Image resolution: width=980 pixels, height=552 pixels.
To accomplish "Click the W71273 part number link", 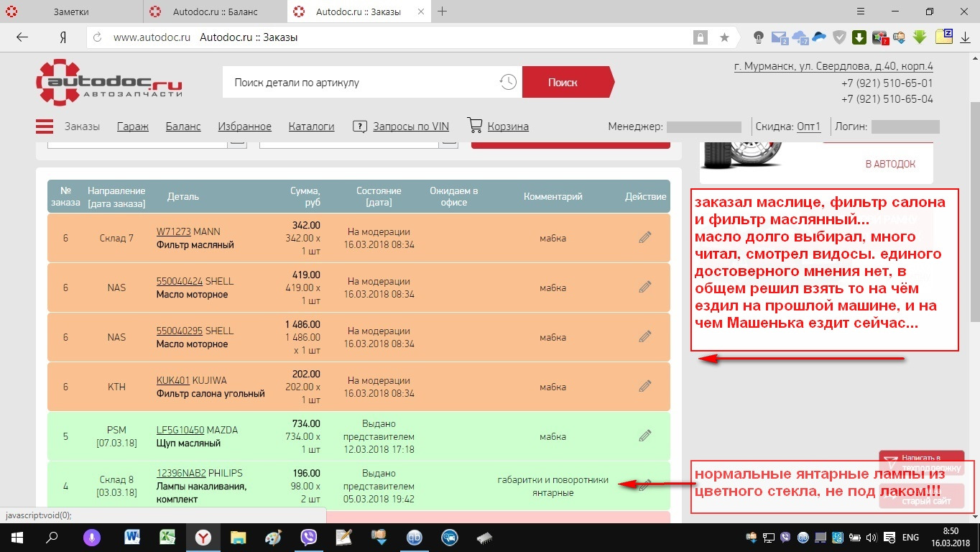I will [x=174, y=231].
